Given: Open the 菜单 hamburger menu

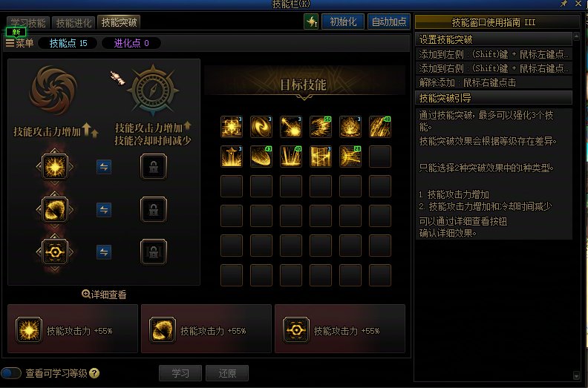Looking at the screenshot, I should click(20, 43).
